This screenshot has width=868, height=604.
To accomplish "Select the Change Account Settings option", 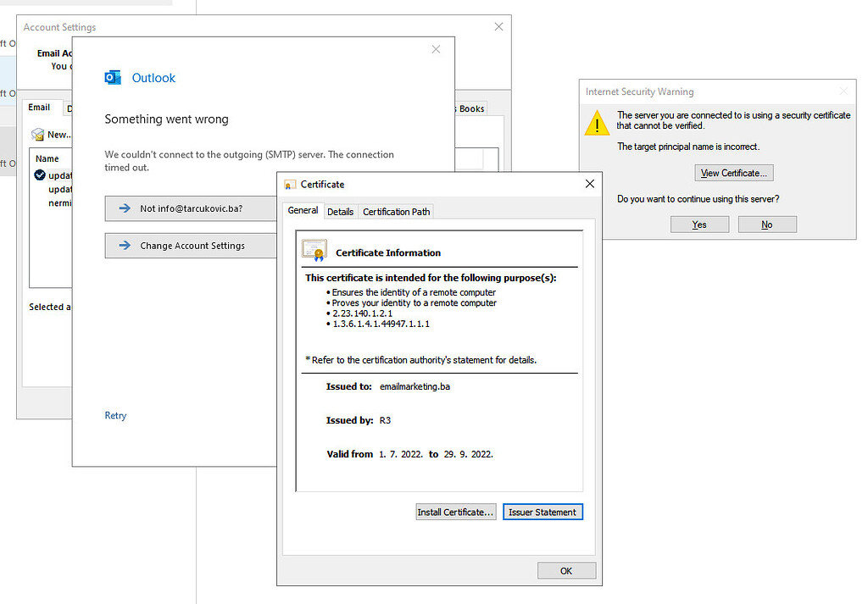I will point(192,246).
